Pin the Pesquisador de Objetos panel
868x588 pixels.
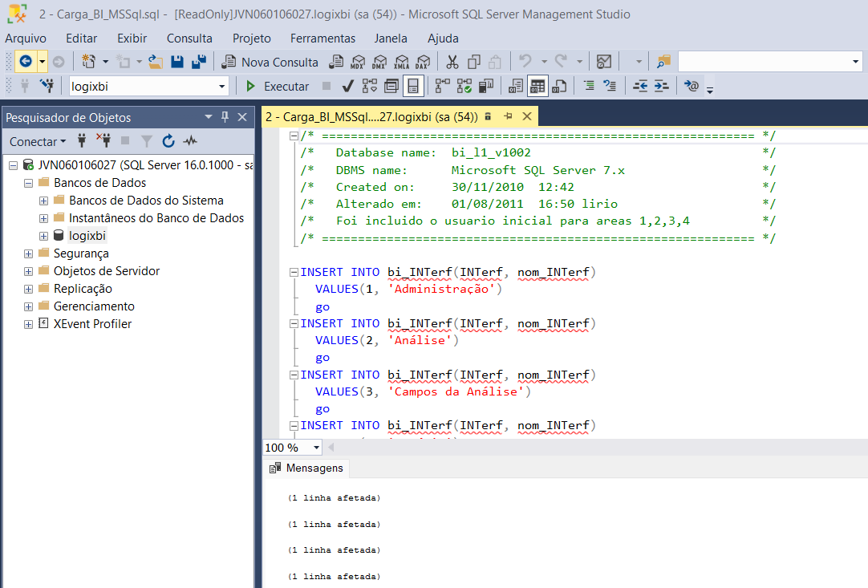[x=225, y=117]
